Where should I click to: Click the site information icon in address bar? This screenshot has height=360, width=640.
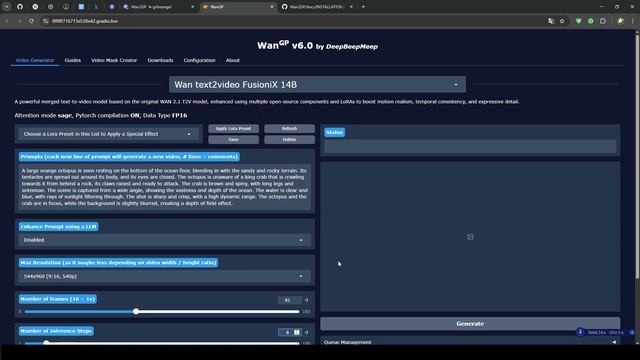(45, 21)
